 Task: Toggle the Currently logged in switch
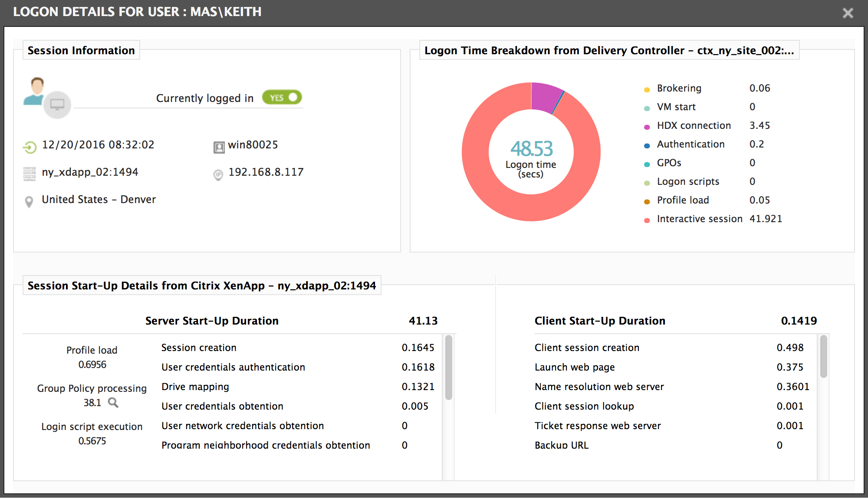(x=282, y=97)
